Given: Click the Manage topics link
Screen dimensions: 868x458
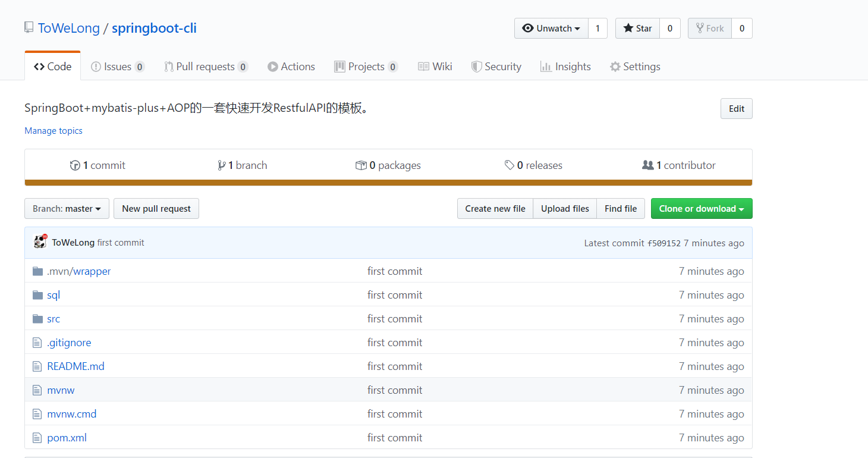Looking at the screenshot, I should pos(54,131).
